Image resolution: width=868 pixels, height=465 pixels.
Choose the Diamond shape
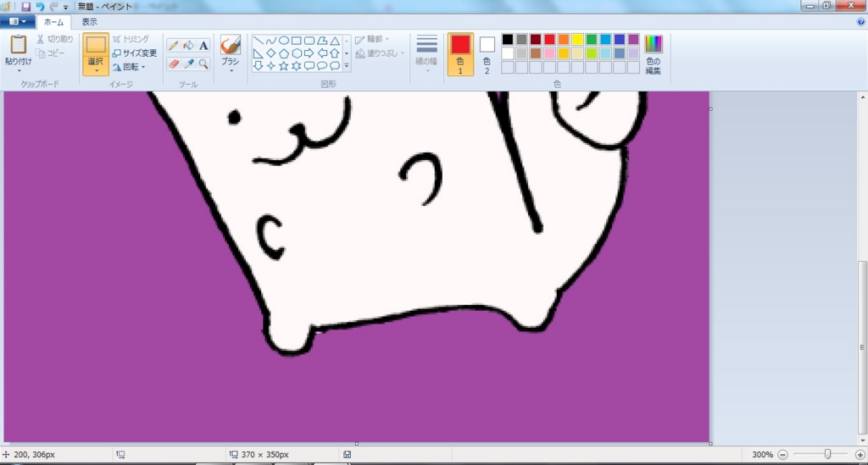tap(270, 53)
